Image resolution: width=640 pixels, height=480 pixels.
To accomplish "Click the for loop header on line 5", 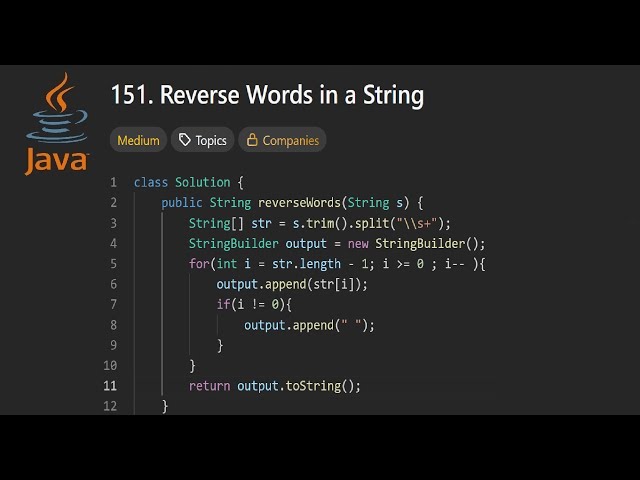I will point(337,264).
